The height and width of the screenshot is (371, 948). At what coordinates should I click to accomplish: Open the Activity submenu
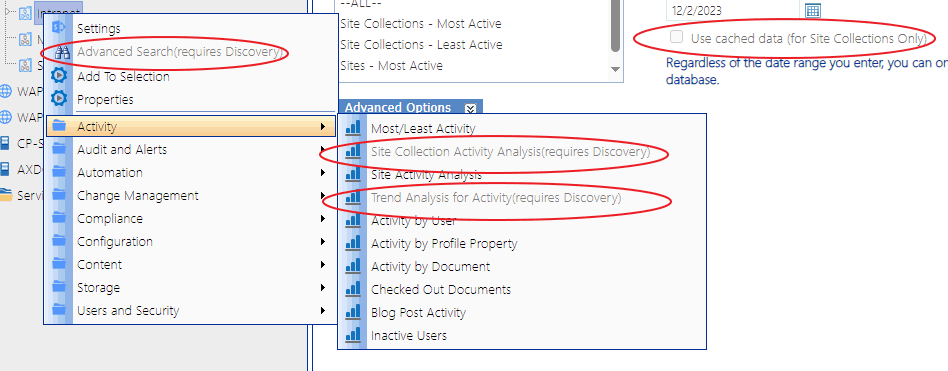[x=190, y=126]
